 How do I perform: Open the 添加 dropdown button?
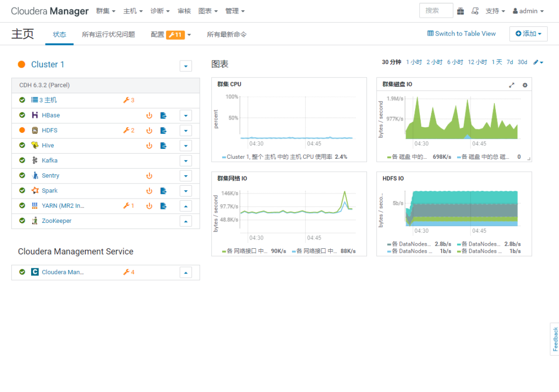pyautogui.click(x=528, y=34)
